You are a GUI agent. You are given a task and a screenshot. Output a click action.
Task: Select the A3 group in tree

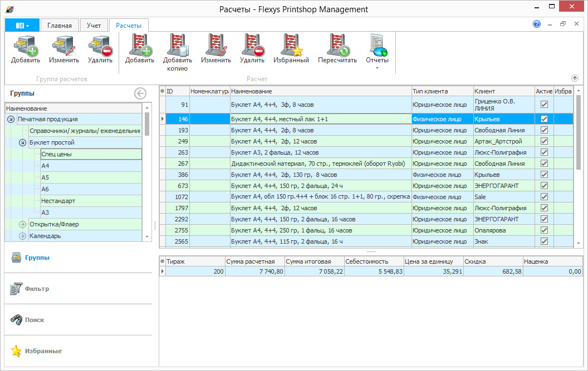click(x=91, y=212)
